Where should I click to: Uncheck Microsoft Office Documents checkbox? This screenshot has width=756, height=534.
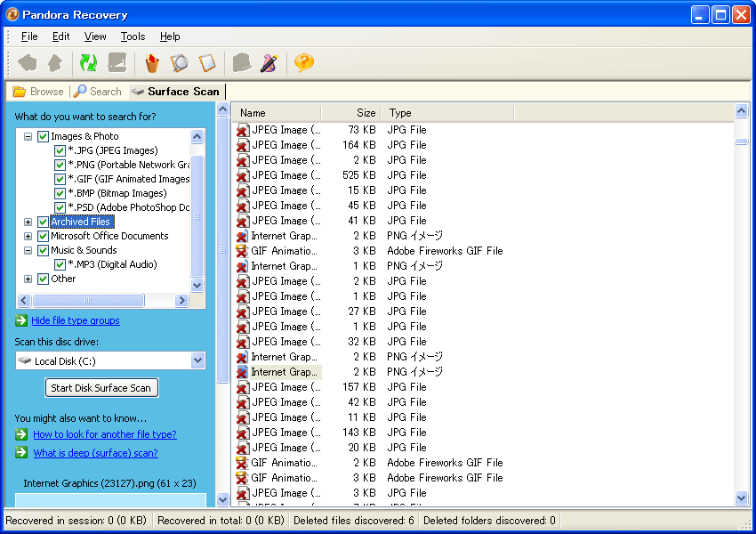click(43, 236)
